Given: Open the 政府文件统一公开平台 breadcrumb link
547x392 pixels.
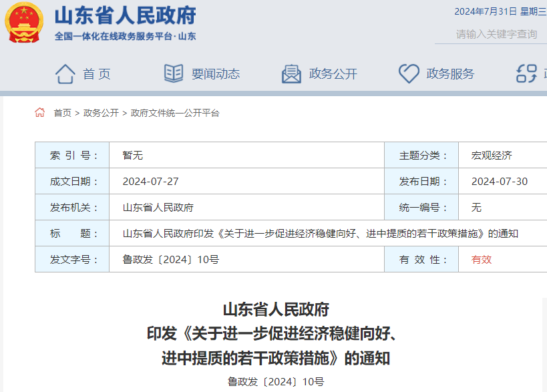Looking at the screenshot, I should [175, 113].
